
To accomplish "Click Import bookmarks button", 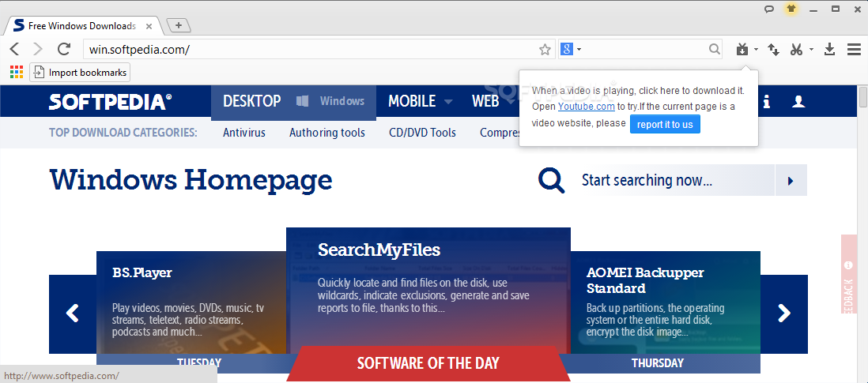I will pyautogui.click(x=80, y=73).
